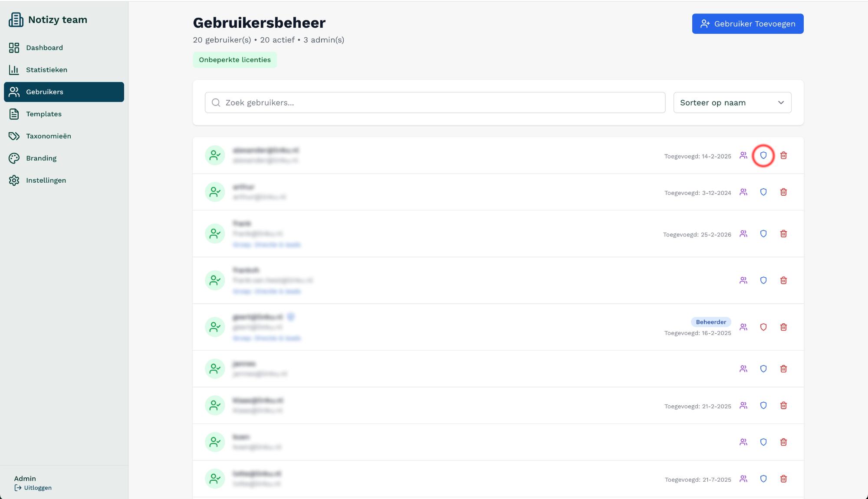Go to Statistieken in the sidebar

click(46, 70)
